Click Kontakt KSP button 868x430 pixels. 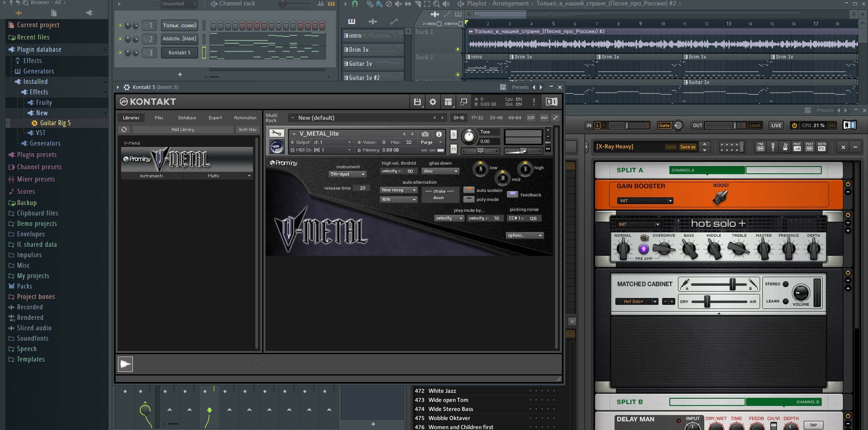(531, 118)
